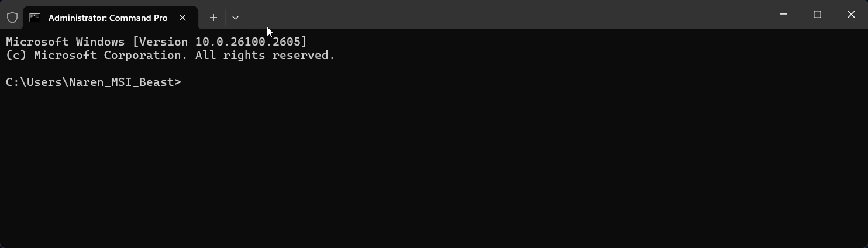Click the "Microsoft Windows" text

pyautogui.click(x=65, y=42)
